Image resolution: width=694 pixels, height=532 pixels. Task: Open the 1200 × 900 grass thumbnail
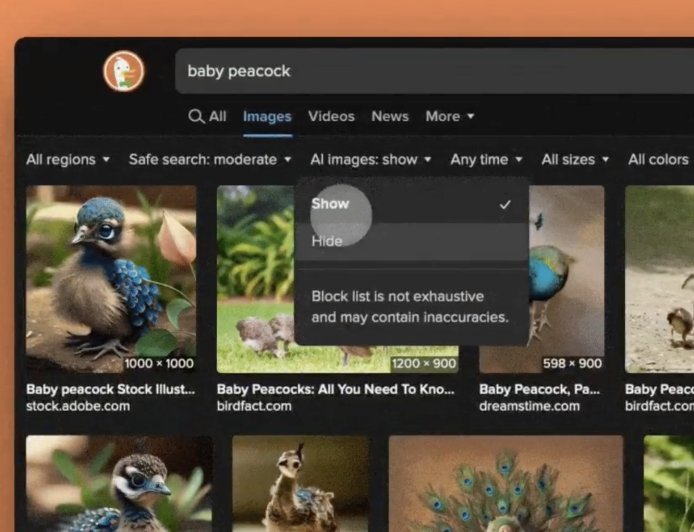[x=255, y=279]
